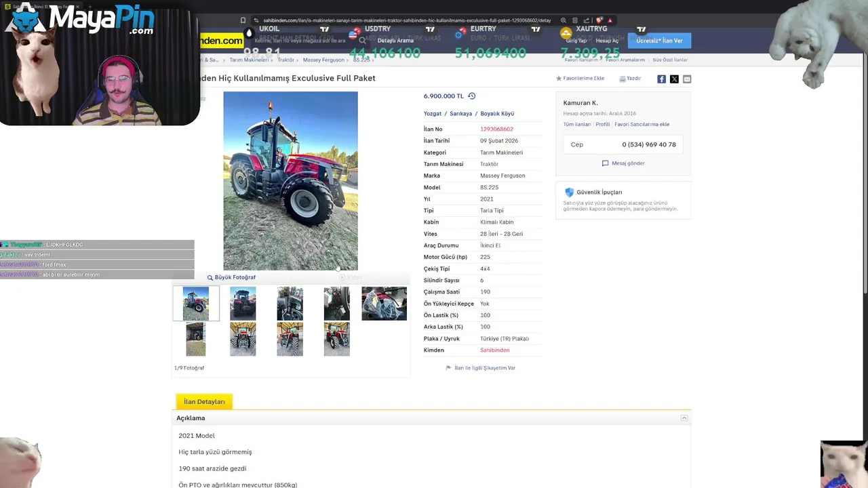This screenshot has height=488, width=868.
Task: Click the share page icon in address bar
Action: 587,20
